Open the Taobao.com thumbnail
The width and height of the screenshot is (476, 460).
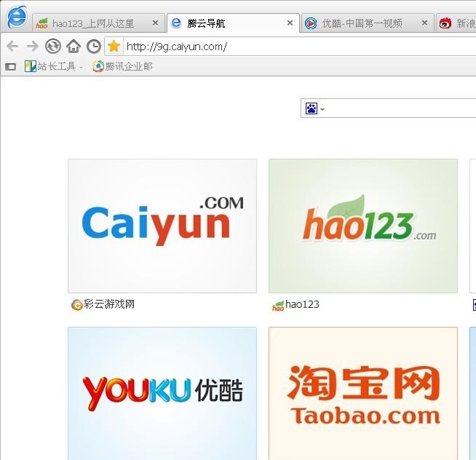[x=362, y=393]
